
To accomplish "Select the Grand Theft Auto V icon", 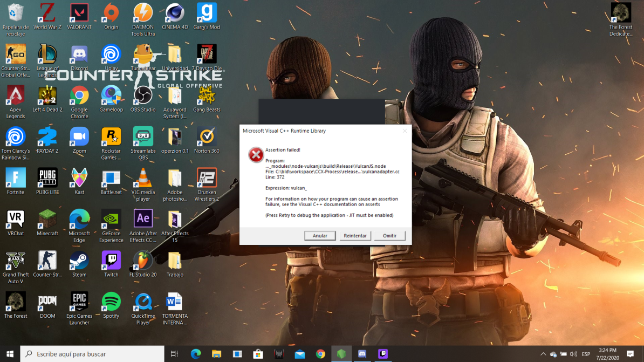I will click(16, 267).
